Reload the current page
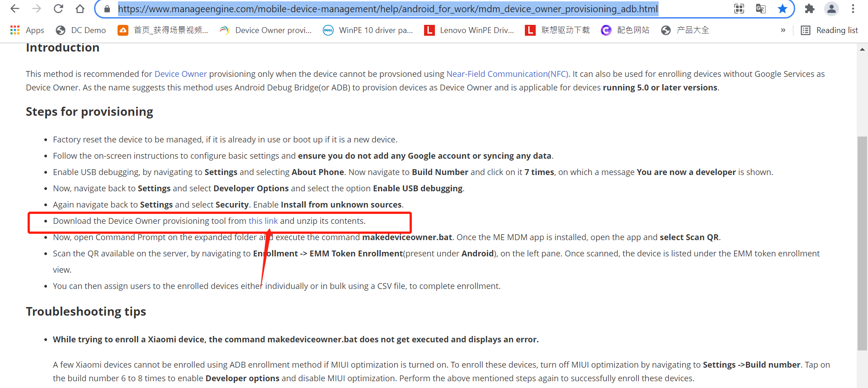868x388 pixels. click(x=58, y=9)
